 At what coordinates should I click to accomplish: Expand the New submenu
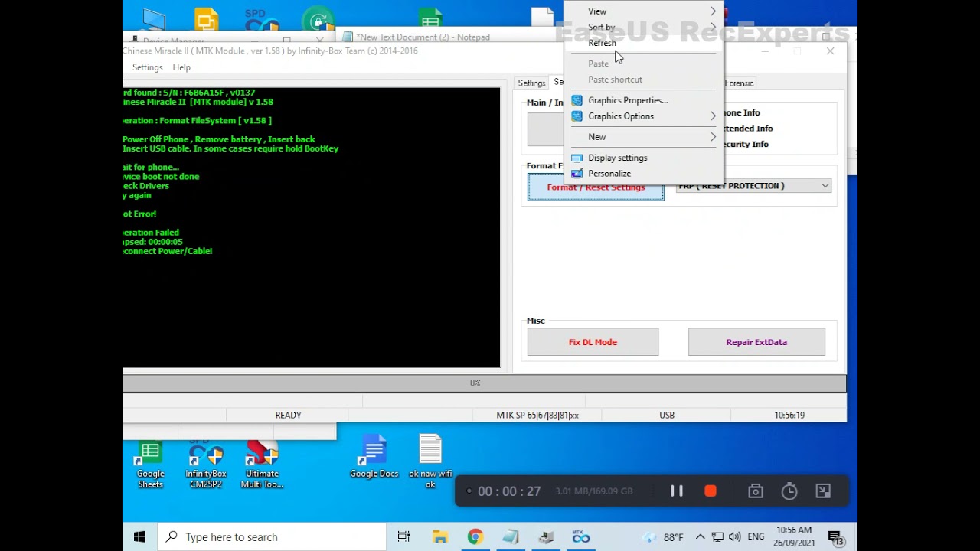(x=644, y=137)
